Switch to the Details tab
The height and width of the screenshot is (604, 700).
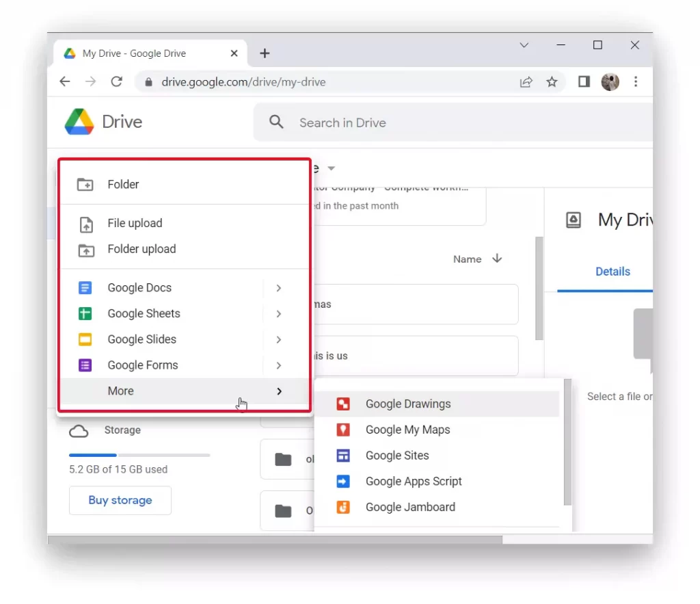pyautogui.click(x=612, y=272)
